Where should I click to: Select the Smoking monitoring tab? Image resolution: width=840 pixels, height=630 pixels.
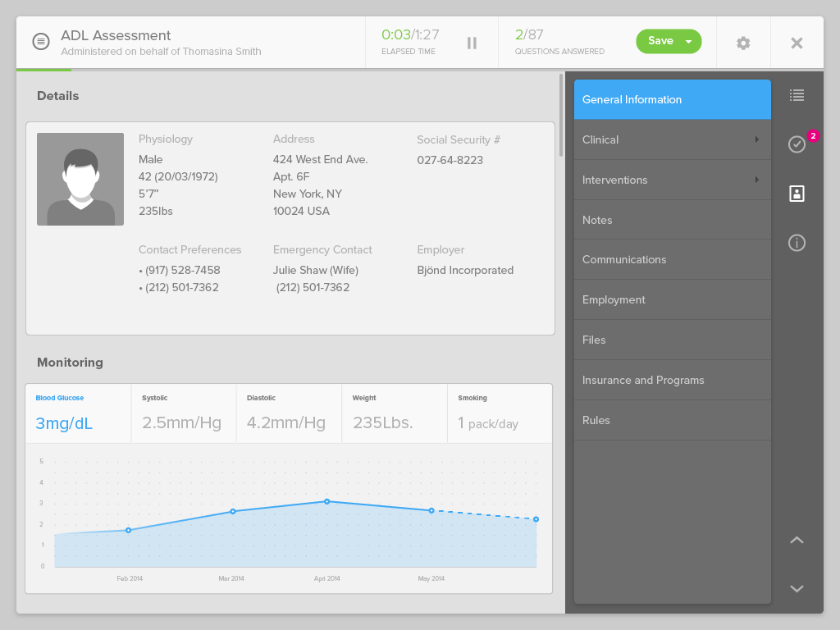coord(500,413)
